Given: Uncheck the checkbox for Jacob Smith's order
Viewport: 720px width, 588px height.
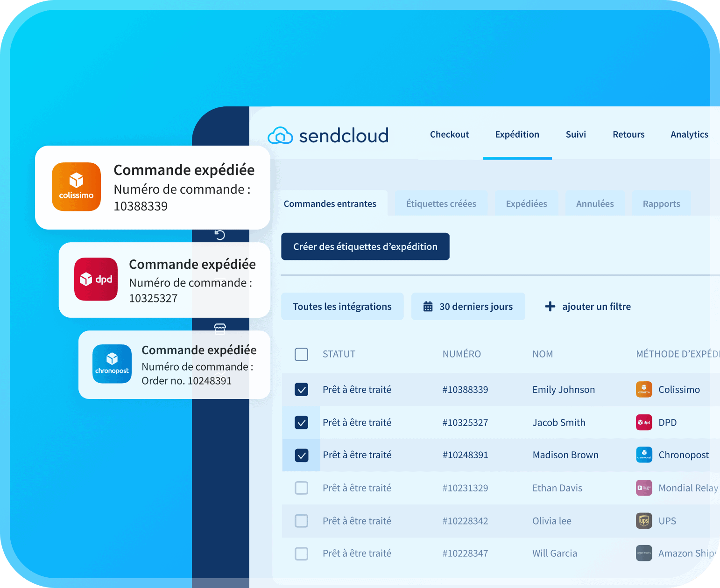Looking at the screenshot, I should [302, 422].
